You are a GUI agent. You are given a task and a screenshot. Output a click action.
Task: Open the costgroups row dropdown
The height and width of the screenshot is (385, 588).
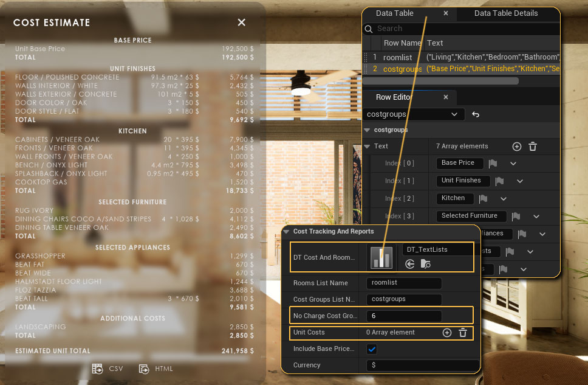tap(454, 114)
